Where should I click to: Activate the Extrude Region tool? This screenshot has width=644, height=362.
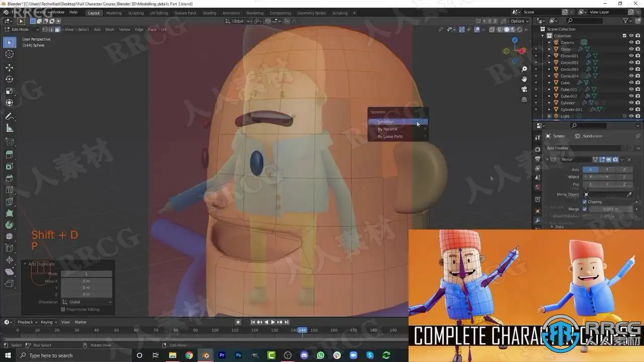10,154
